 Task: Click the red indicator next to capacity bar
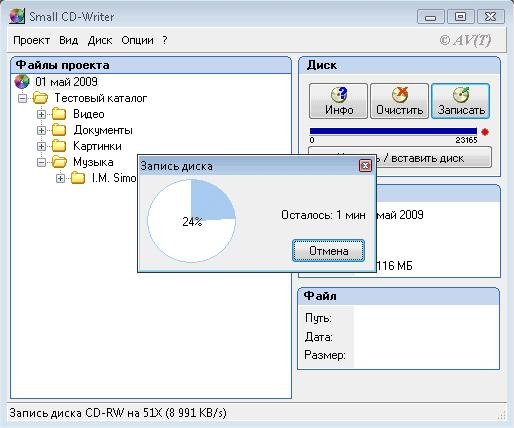[485, 132]
